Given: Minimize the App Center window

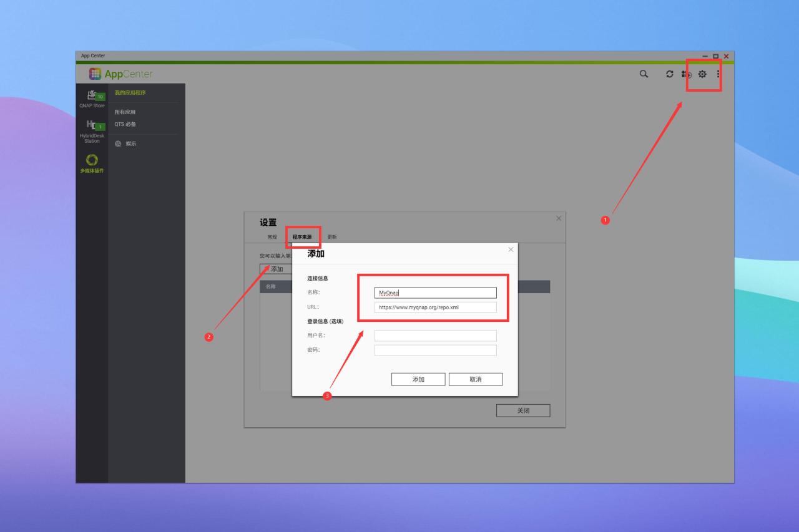Looking at the screenshot, I should coord(705,56).
